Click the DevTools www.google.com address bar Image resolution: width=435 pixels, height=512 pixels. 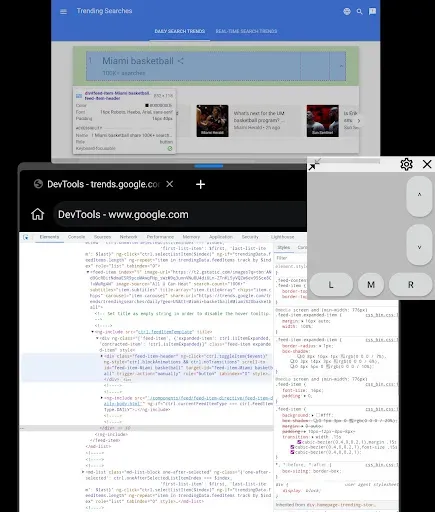tap(180, 214)
